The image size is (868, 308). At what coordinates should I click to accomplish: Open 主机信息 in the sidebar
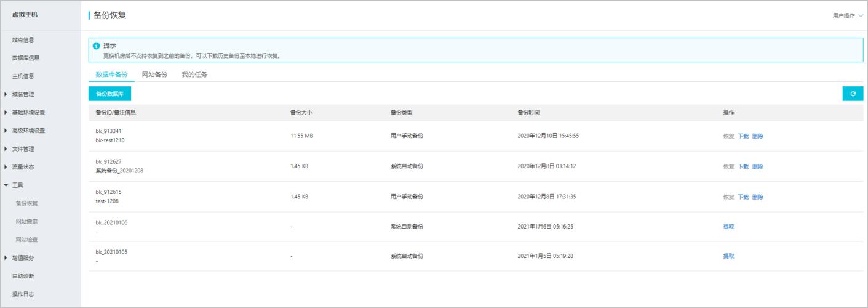23,76
